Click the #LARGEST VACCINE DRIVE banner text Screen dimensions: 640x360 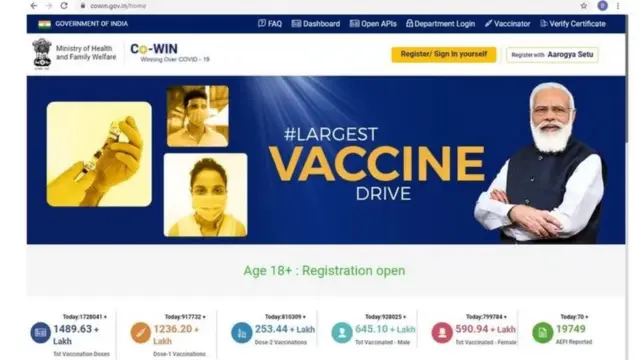coord(376,164)
